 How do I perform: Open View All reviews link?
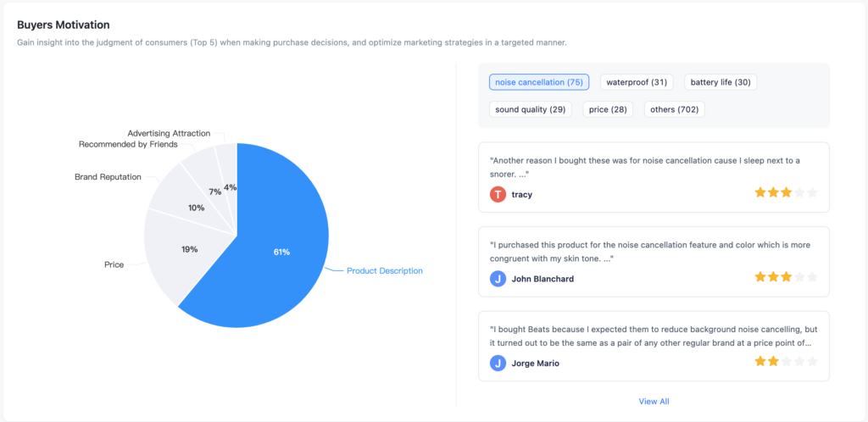(654, 402)
